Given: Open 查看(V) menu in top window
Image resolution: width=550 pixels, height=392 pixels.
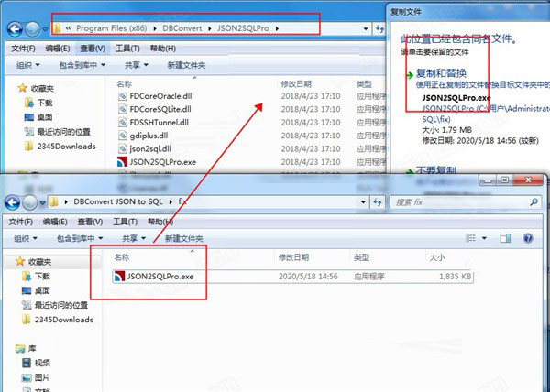Looking at the screenshot, I should click(93, 49).
